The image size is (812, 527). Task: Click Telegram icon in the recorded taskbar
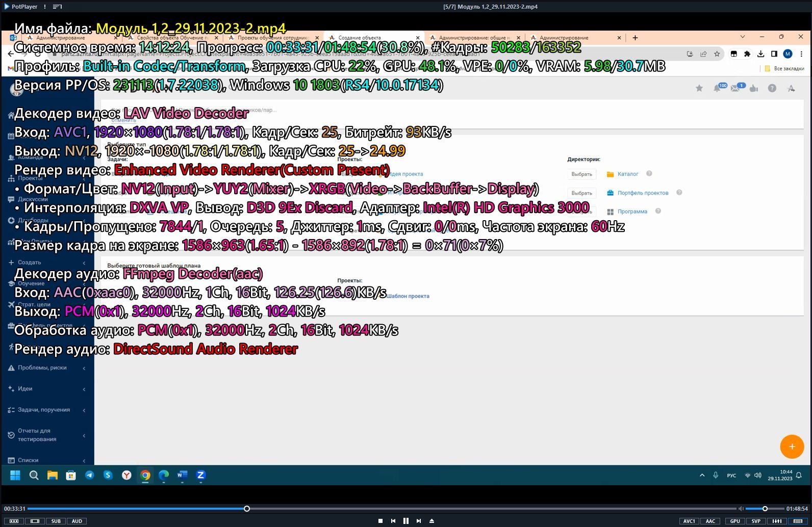click(x=90, y=475)
